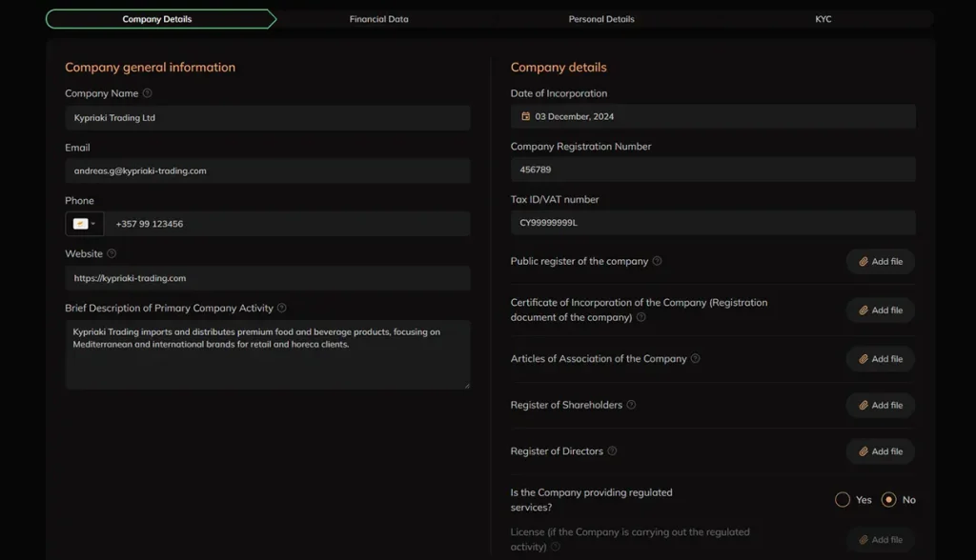Click help icon beside Articles of Association
976x560 pixels.
tap(695, 359)
